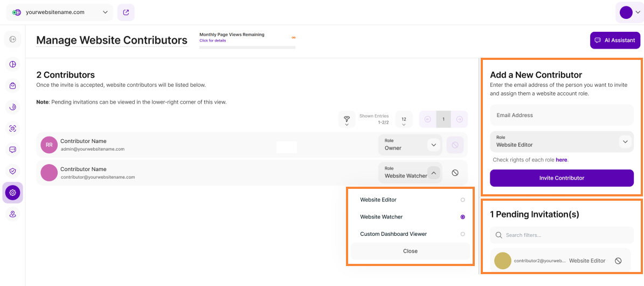The width and height of the screenshot is (644, 286).
Task: Open the settings gear in the sidebar
Action: click(13, 193)
